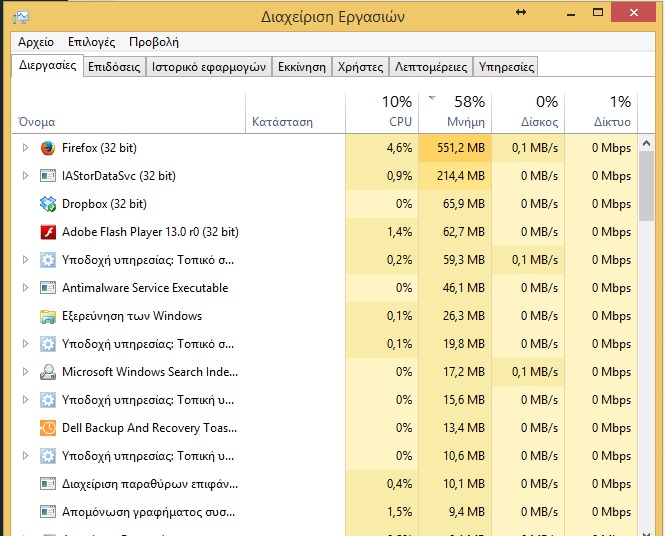Sort processes by Δίκτυο column
The height and width of the screenshot is (536, 665).
601,113
